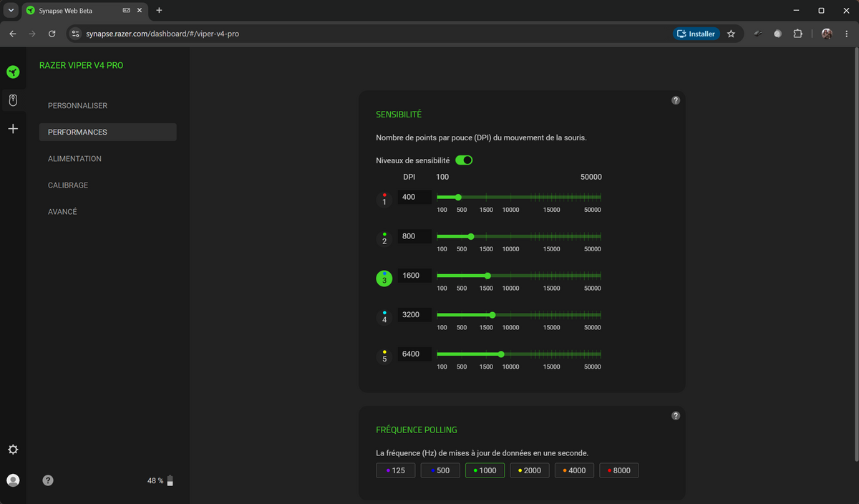The image size is (859, 504).
Task: Click the DPI slider handle for stage 3
Action: 487,276
